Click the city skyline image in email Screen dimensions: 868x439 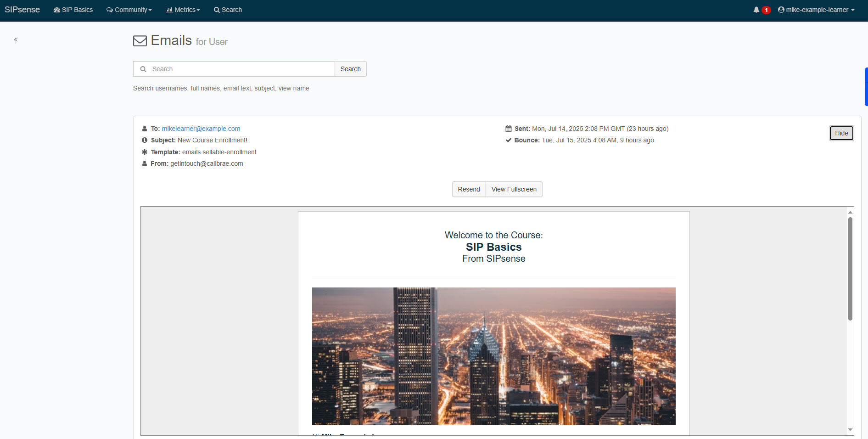tap(494, 356)
